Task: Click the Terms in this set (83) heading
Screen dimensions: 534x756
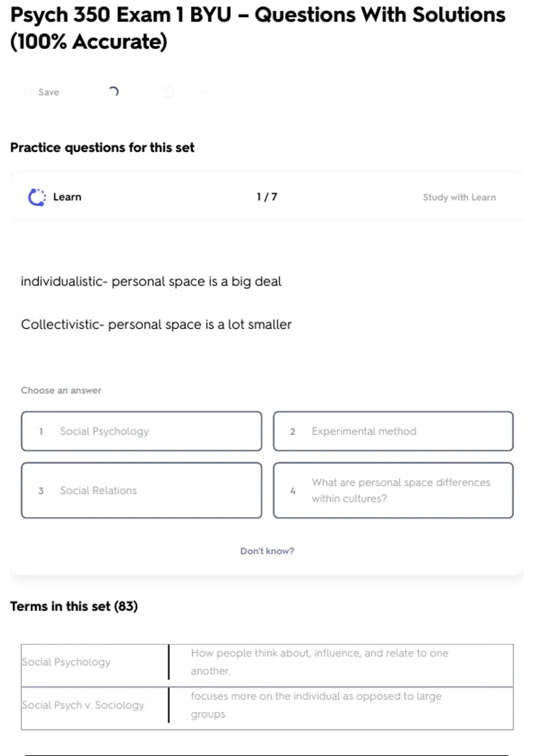Action: coord(74,606)
